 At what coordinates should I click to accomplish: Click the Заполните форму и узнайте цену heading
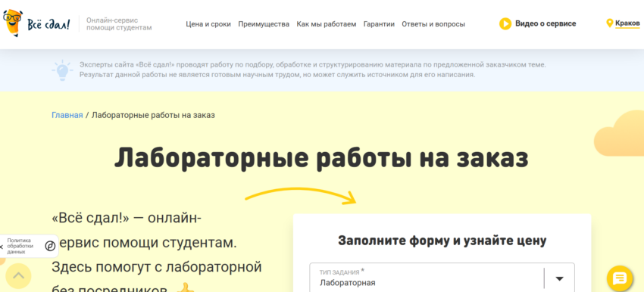point(442,241)
